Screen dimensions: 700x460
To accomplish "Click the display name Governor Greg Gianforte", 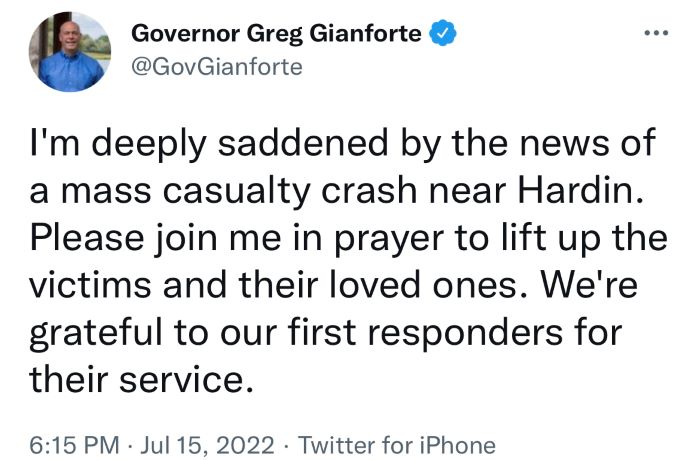I will point(276,34).
